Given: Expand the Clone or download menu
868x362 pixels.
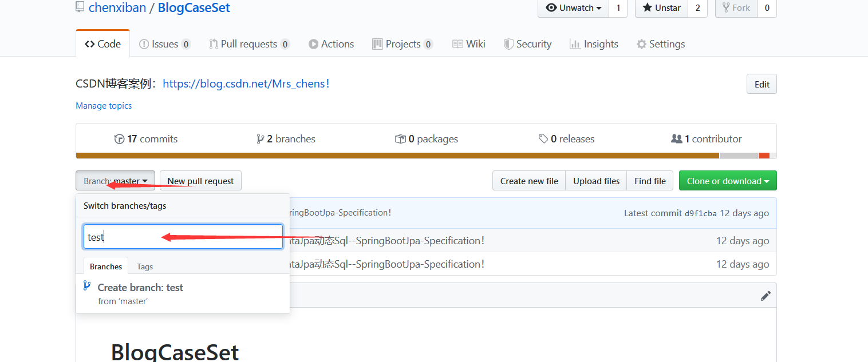Looking at the screenshot, I should tap(728, 181).
